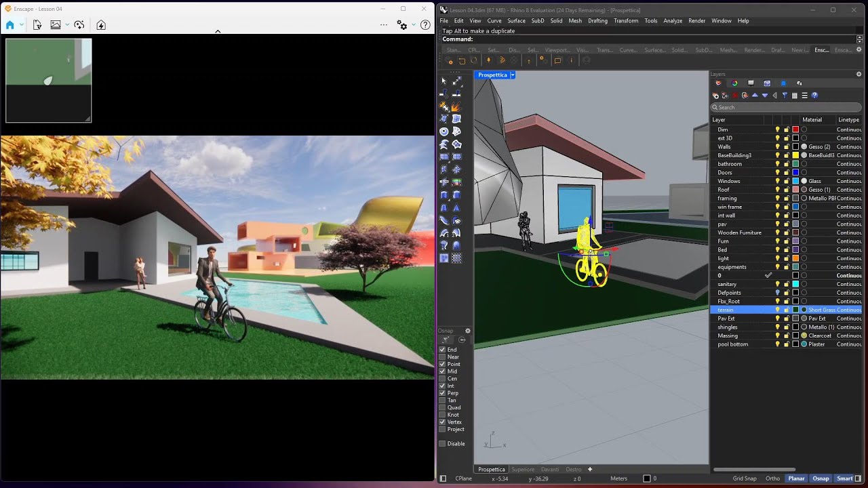
Task: Open Layers panel help question icon
Action: (x=814, y=96)
